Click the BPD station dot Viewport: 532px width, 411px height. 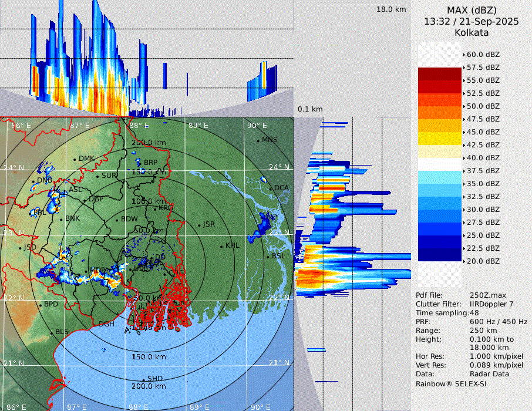40,305
